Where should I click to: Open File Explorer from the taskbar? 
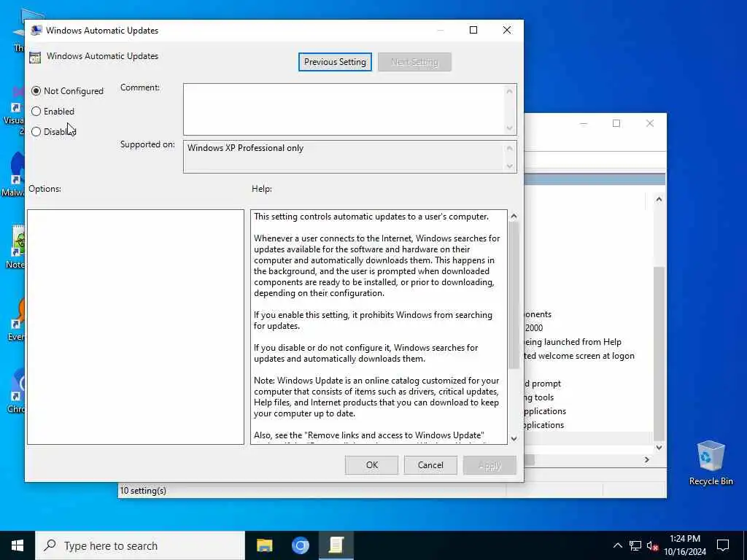tap(264, 545)
